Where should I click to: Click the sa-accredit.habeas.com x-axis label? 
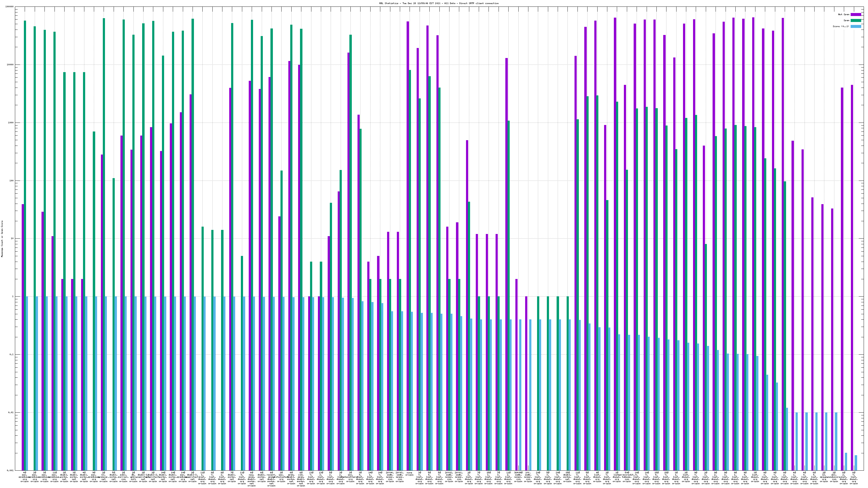click(x=627, y=477)
